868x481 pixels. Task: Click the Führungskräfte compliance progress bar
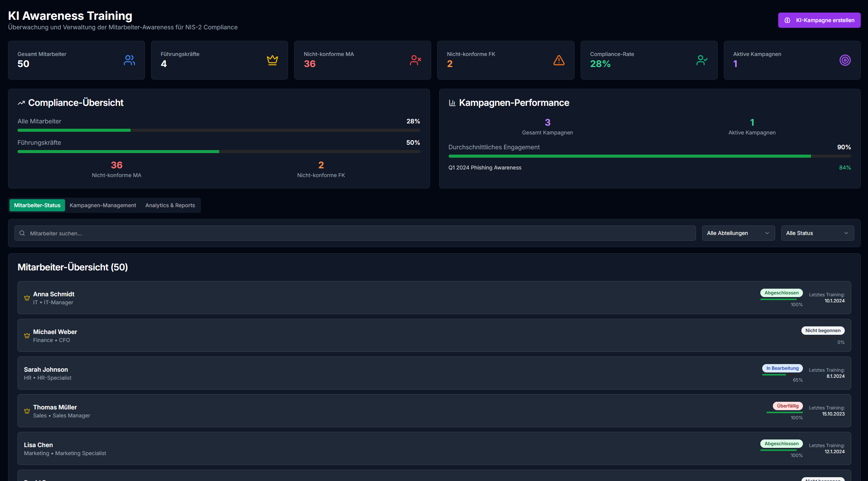point(219,151)
